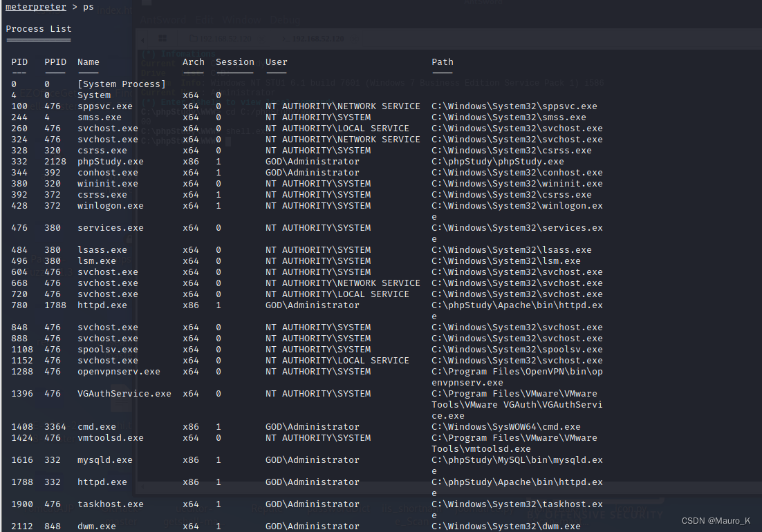Select the wininit.exe process name
762x532 pixels.
point(108,184)
